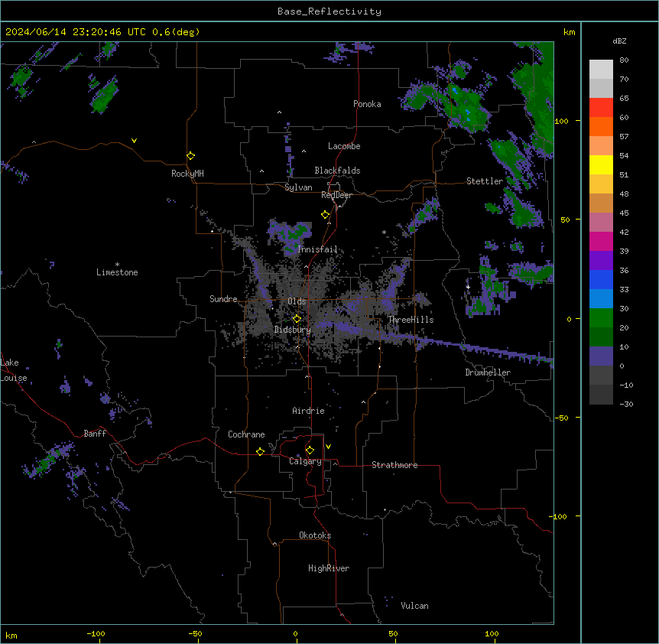Click the yellow v marker east of Calgary
Screen dimensions: 659x644
(x=328, y=447)
